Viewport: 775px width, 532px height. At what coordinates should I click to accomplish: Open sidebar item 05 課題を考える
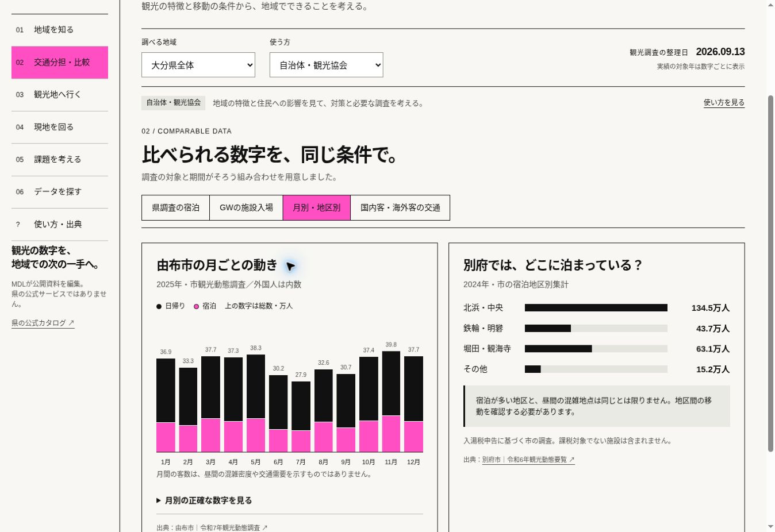(60, 160)
